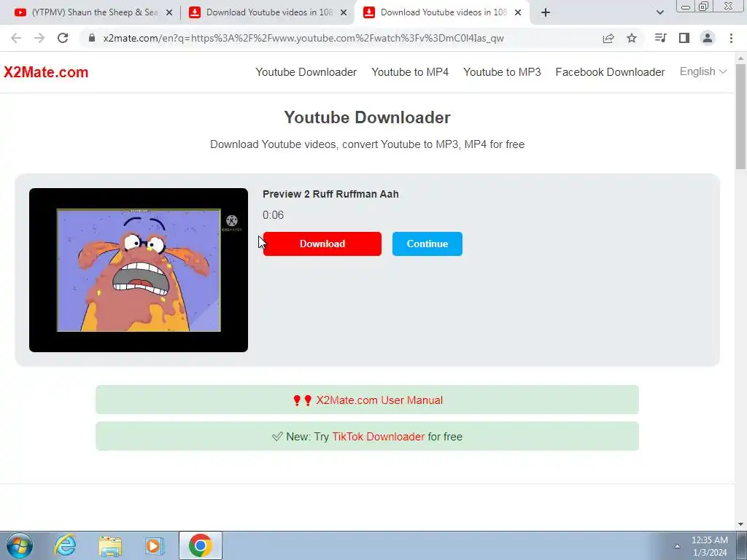Click the address bar URL
Image resolution: width=747 pixels, height=560 pixels.
[303, 38]
